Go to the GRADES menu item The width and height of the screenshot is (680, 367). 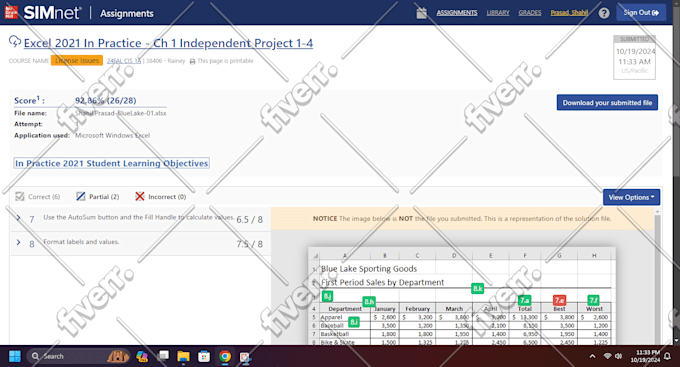click(x=530, y=13)
